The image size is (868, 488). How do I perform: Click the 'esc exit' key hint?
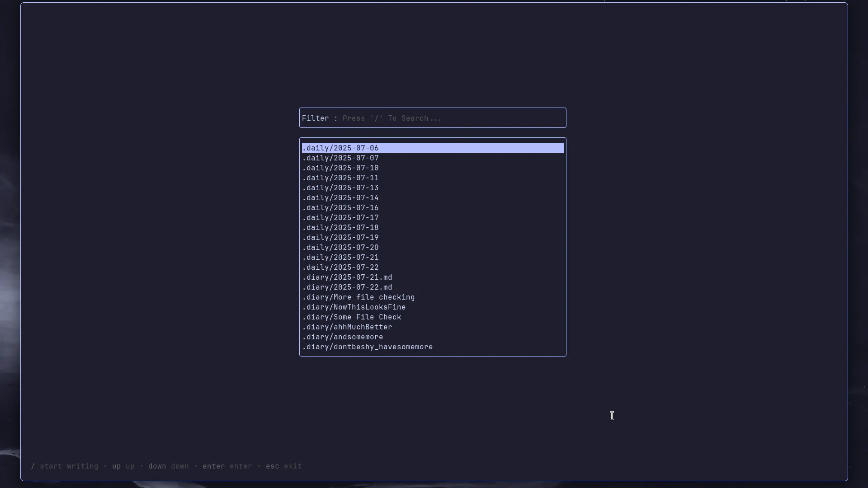tap(284, 466)
